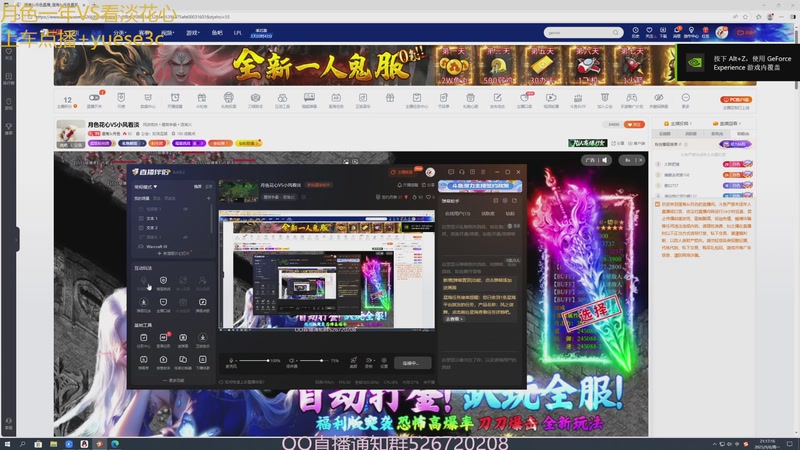Click gift box icon in streamer toolbar
Image resolution: width=800 pixels, height=450 pixels.
point(390,97)
